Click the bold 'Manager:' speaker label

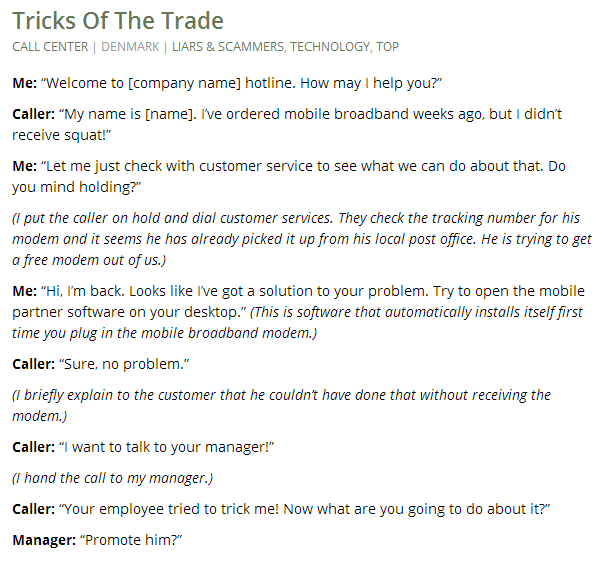click(42, 540)
